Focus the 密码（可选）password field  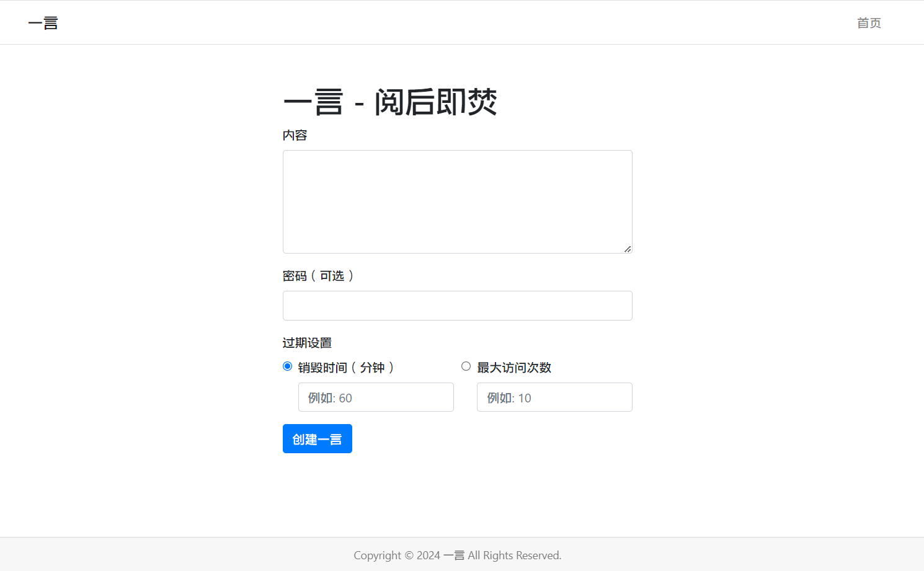point(457,306)
